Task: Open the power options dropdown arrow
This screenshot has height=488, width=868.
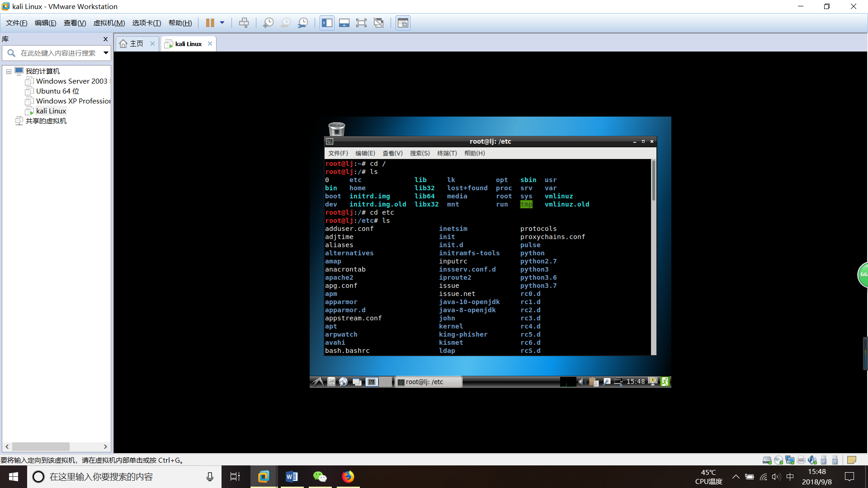Action: pyautogui.click(x=222, y=23)
